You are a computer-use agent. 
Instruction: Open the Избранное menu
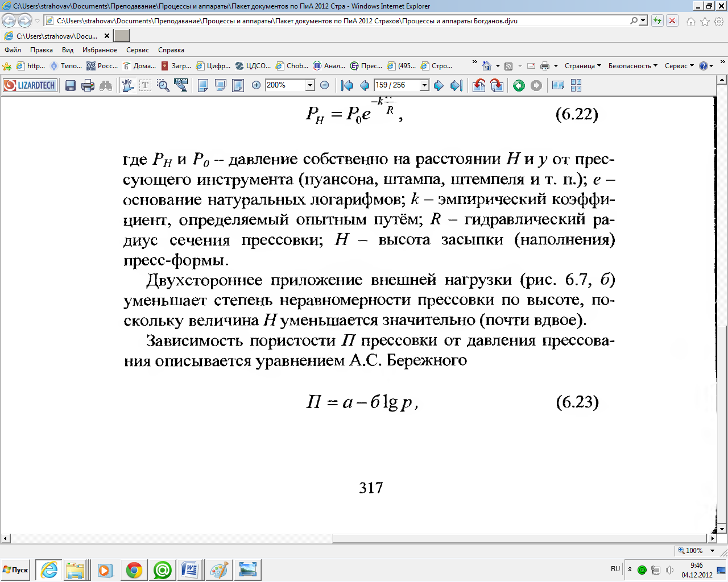pyautogui.click(x=100, y=50)
